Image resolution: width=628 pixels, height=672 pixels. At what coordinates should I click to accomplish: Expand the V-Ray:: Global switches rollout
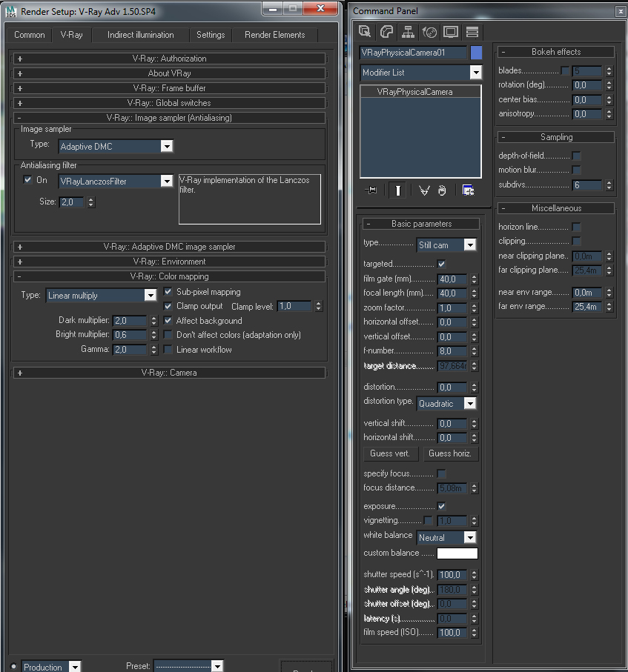(169, 103)
